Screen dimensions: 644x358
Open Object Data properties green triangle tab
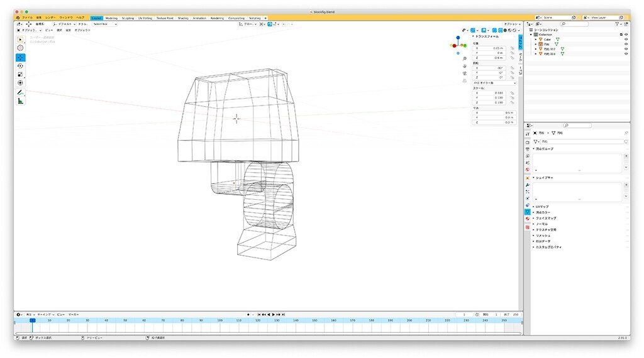(528, 212)
